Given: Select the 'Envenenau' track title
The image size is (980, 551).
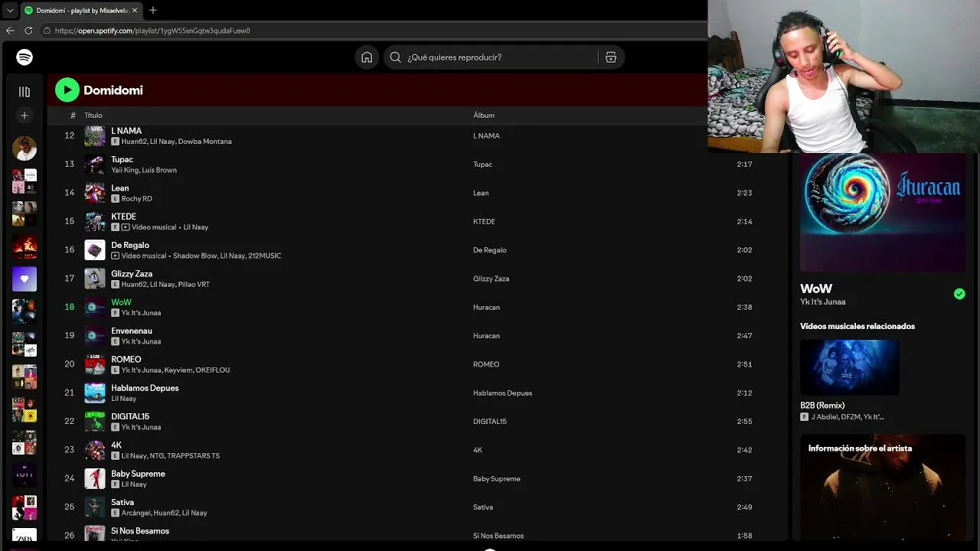Looking at the screenshot, I should 132,331.
